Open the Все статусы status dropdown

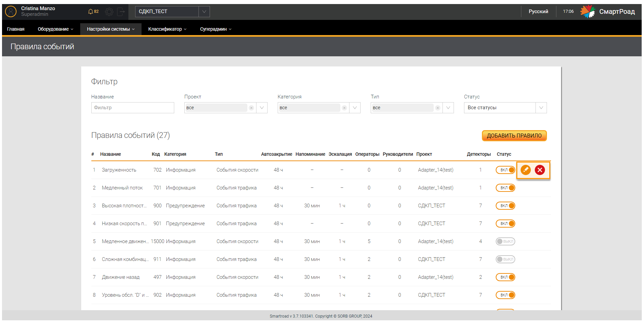pos(505,108)
